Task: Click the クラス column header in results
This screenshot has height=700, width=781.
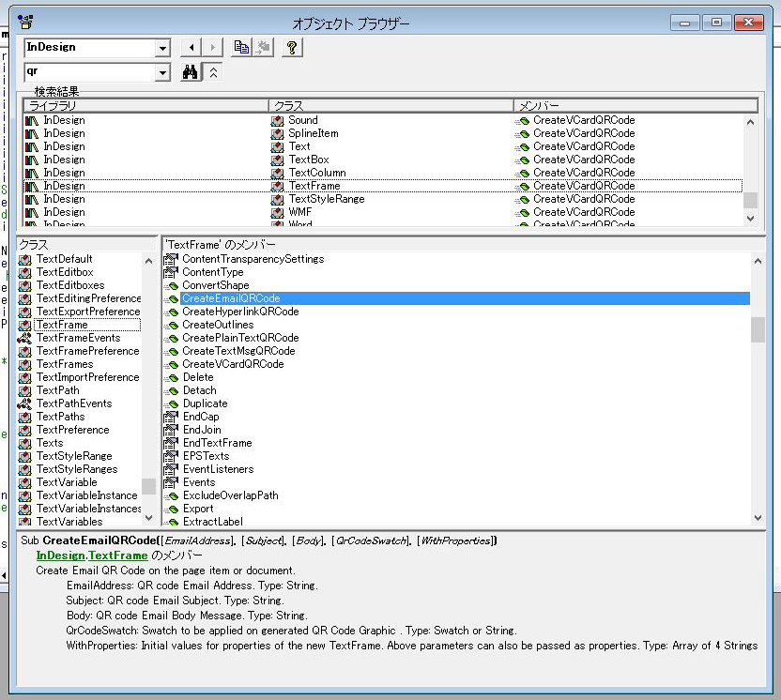Action: (x=391, y=105)
